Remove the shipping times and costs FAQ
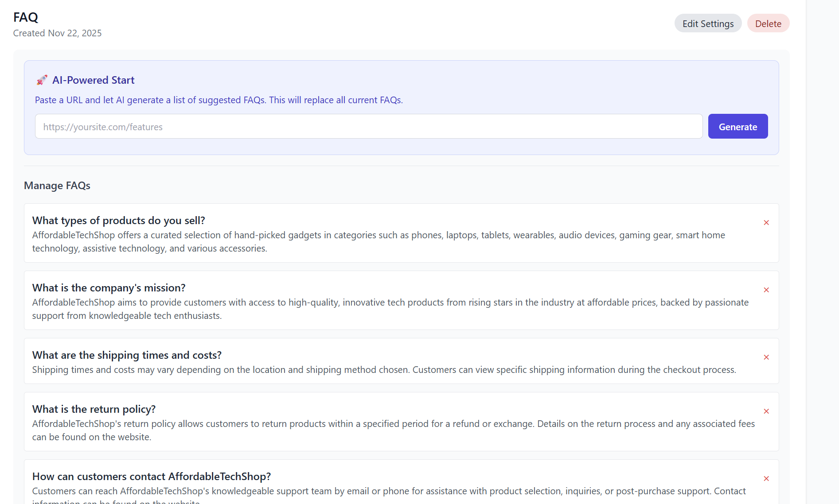This screenshot has height=504, width=839. tap(766, 357)
